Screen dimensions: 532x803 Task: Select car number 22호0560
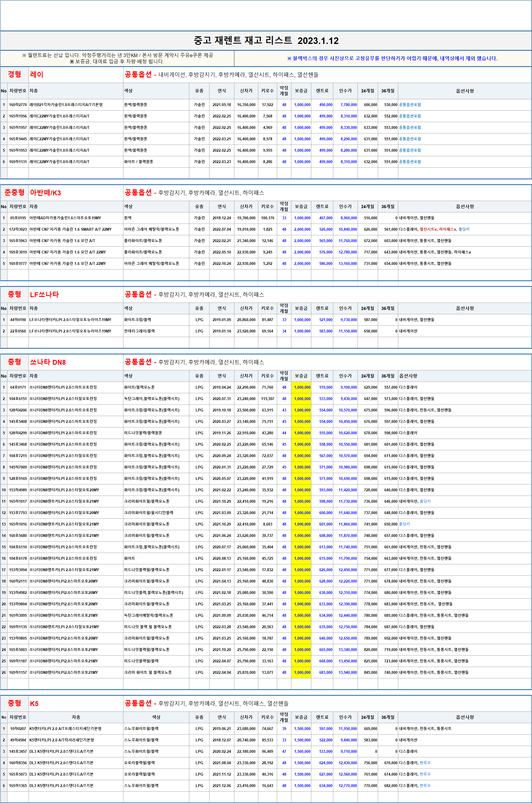(18, 331)
